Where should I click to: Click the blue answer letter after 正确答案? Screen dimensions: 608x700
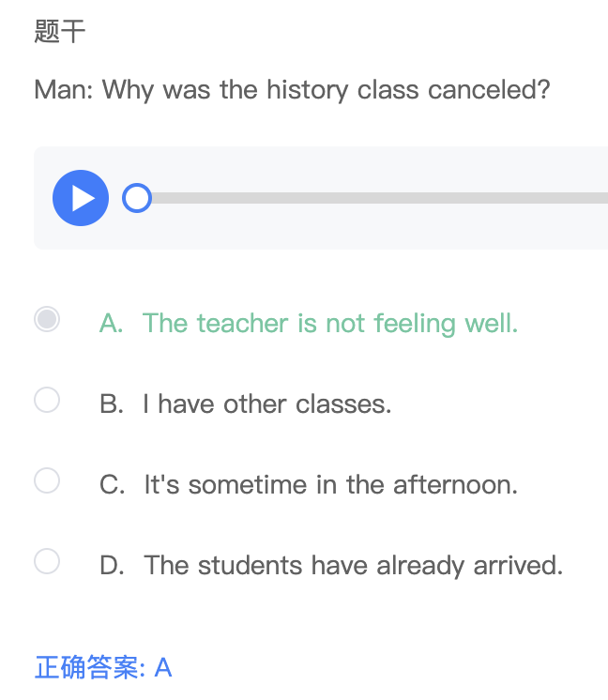163,668
